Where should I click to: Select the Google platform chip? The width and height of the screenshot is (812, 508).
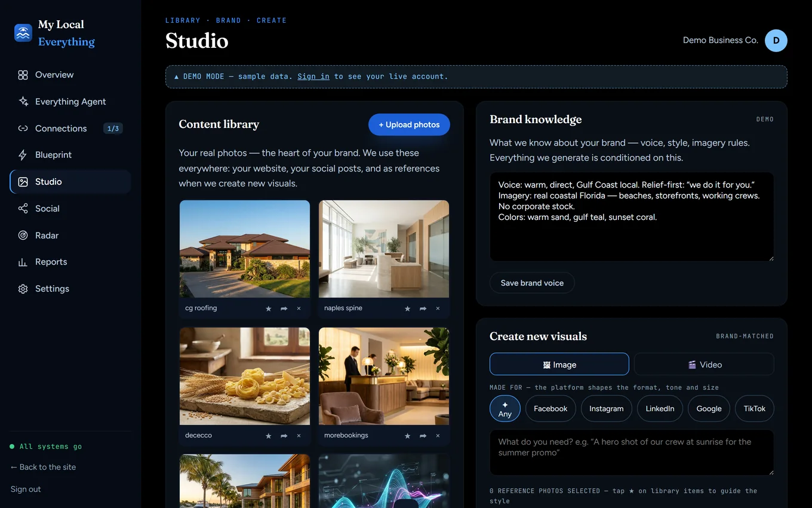(709, 409)
